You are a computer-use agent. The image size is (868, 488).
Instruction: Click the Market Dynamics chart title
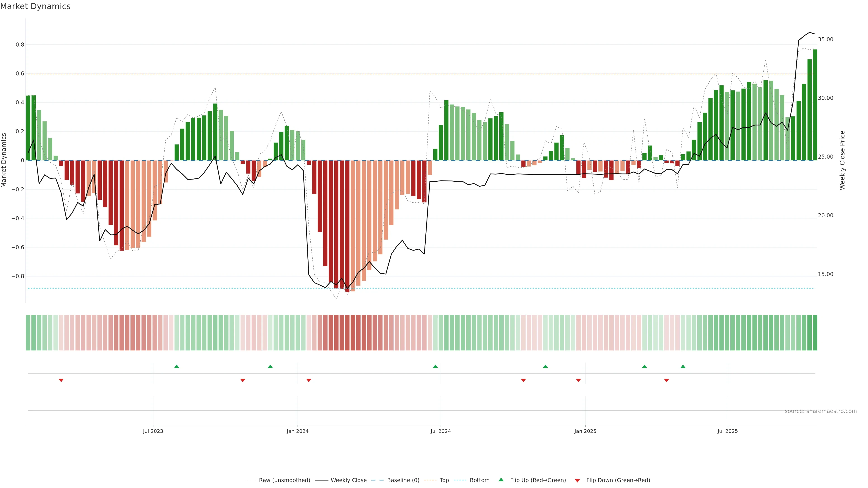[x=35, y=6]
